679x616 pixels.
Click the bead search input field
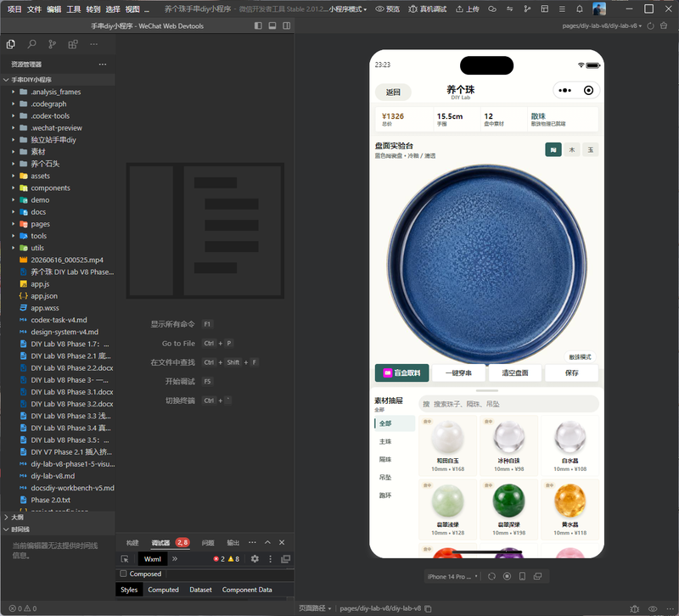click(x=508, y=404)
